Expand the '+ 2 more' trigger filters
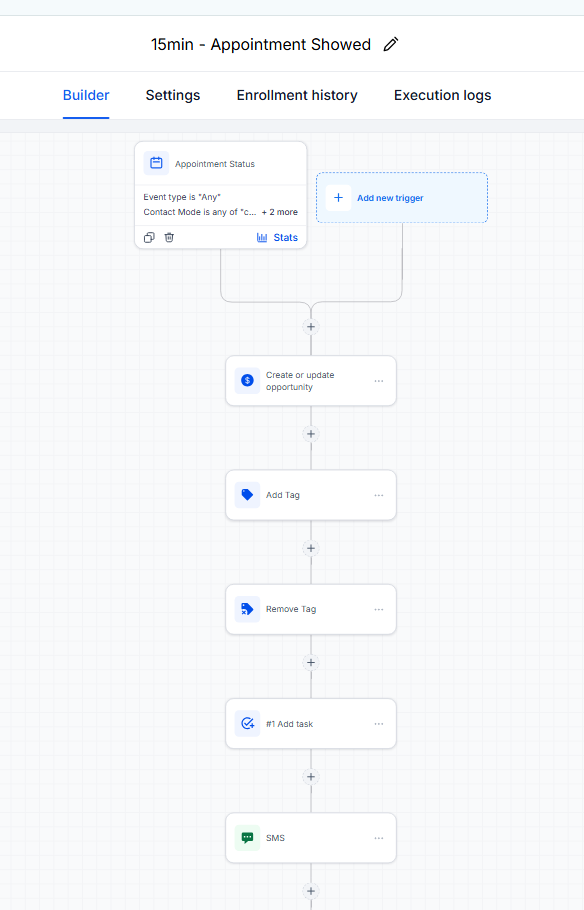 (x=280, y=212)
